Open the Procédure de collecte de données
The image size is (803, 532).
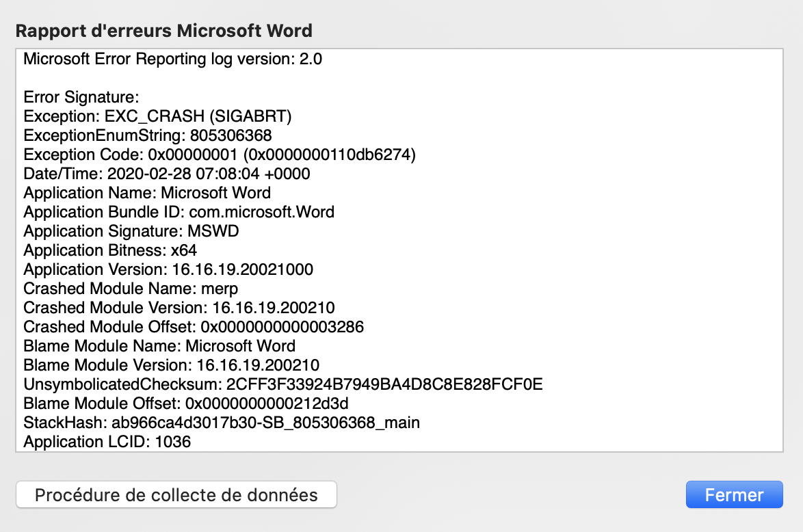click(x=176, y=494)
